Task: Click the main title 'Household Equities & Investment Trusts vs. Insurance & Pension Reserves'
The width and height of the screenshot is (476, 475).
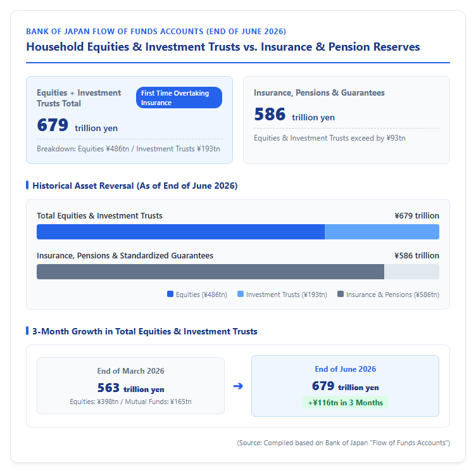Action: click(x=223, y=47)
